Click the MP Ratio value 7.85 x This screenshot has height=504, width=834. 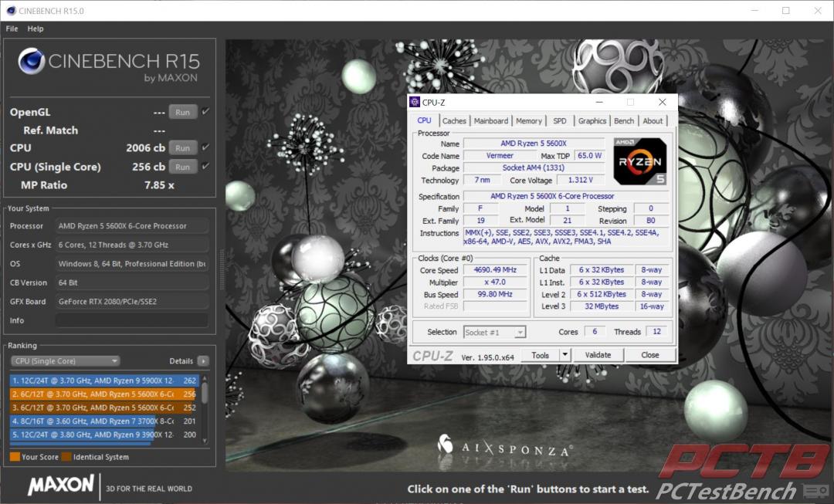point(159,185)
